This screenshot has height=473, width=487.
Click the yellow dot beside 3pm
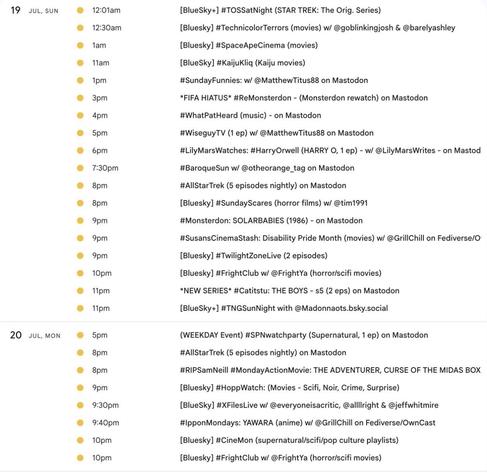click(80, 98)
